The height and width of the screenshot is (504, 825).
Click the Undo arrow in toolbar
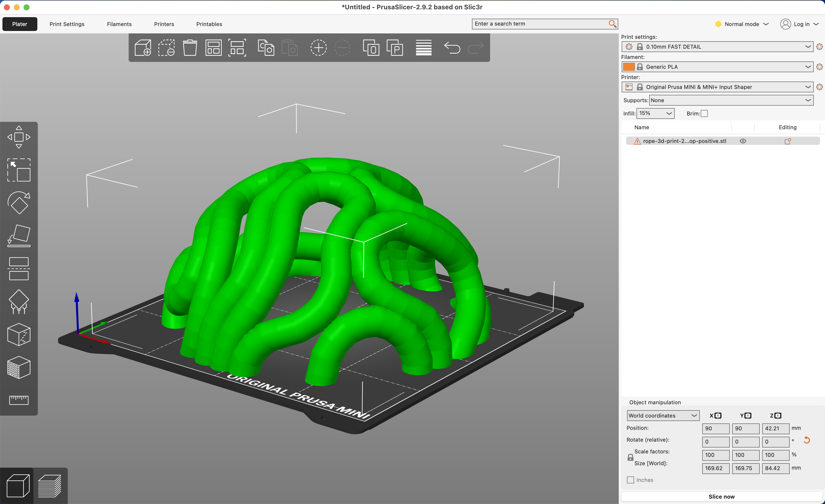(x=452, y=48)
